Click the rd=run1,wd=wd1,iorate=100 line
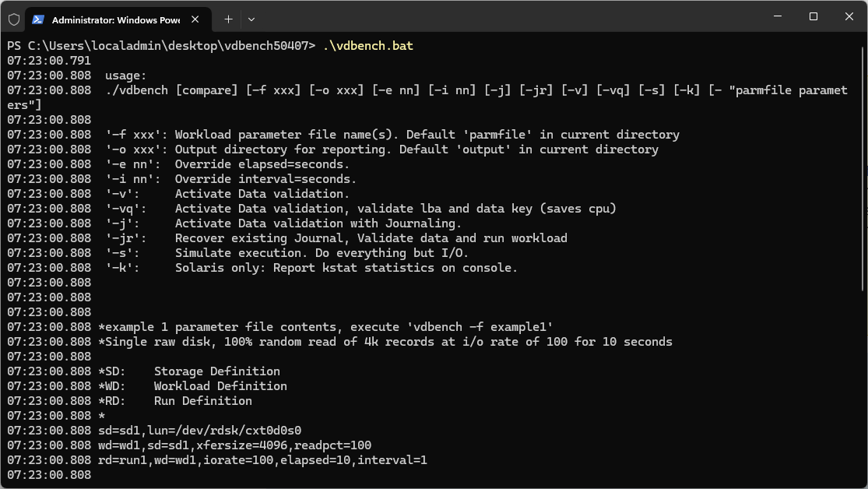 point(262,460)
